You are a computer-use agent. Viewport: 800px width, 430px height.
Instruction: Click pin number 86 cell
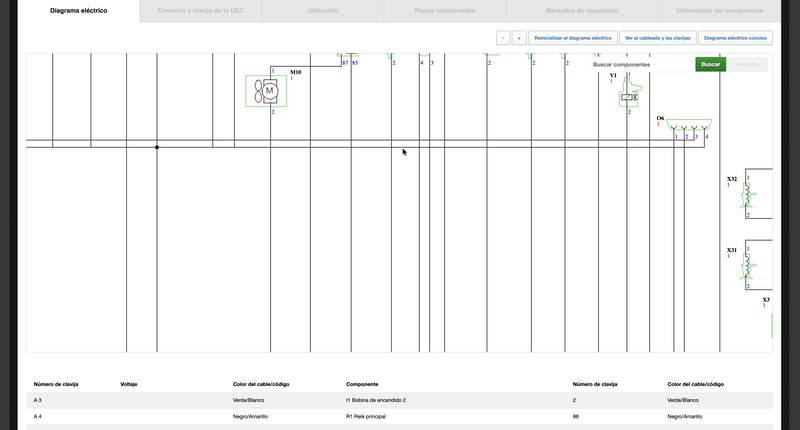point(576,417)
